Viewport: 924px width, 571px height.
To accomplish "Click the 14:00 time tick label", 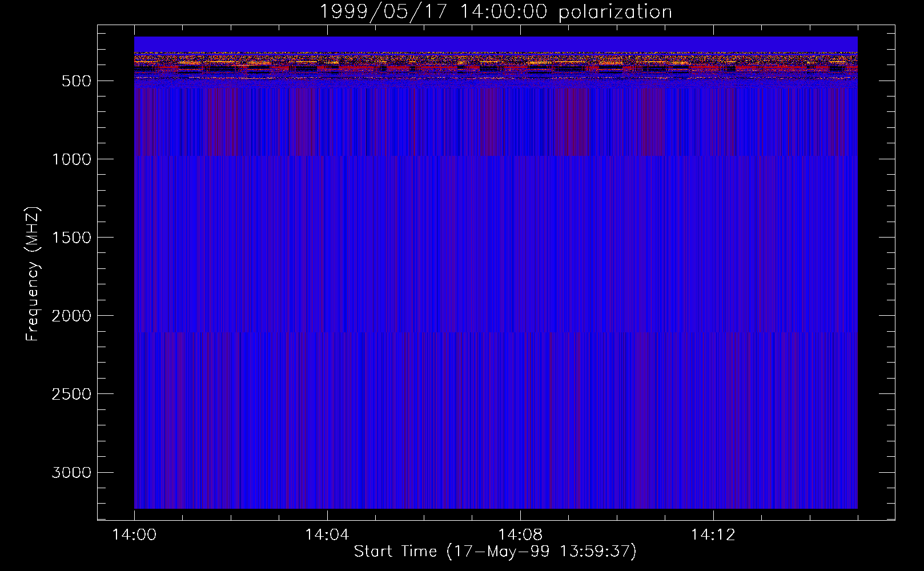I will [134, 535].
